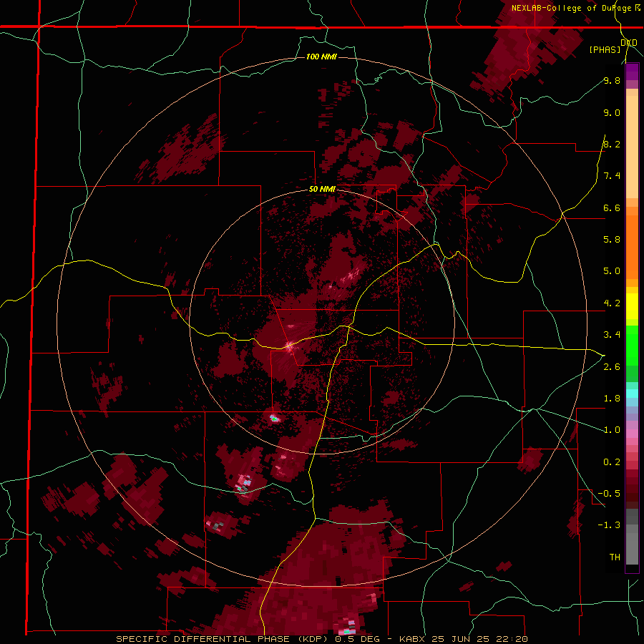Image resolution: width=644 pixels, height=644 pixels.
Task: Select the 1.8 value on the color scale
Action: pos(612,399)
